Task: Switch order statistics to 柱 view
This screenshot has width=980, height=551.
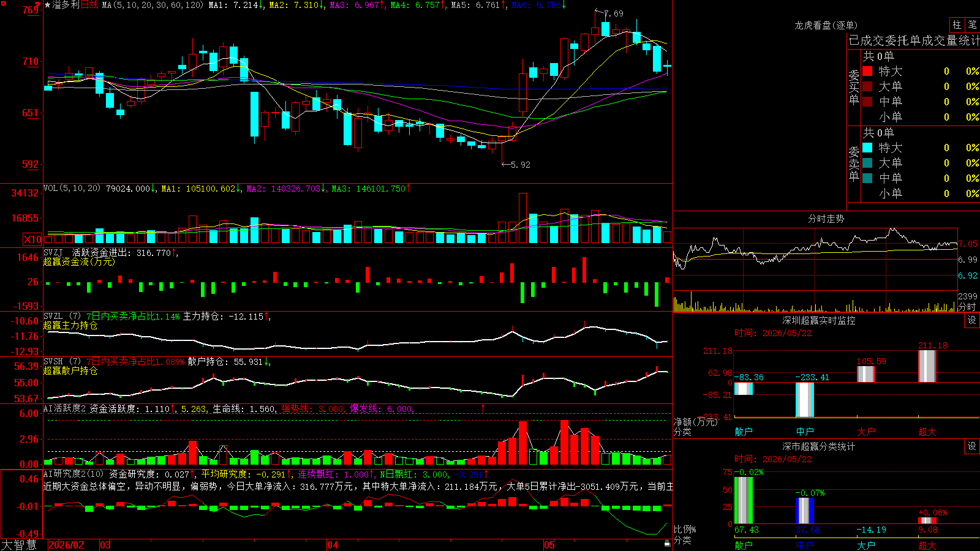Action: click(x=957, y=24)
